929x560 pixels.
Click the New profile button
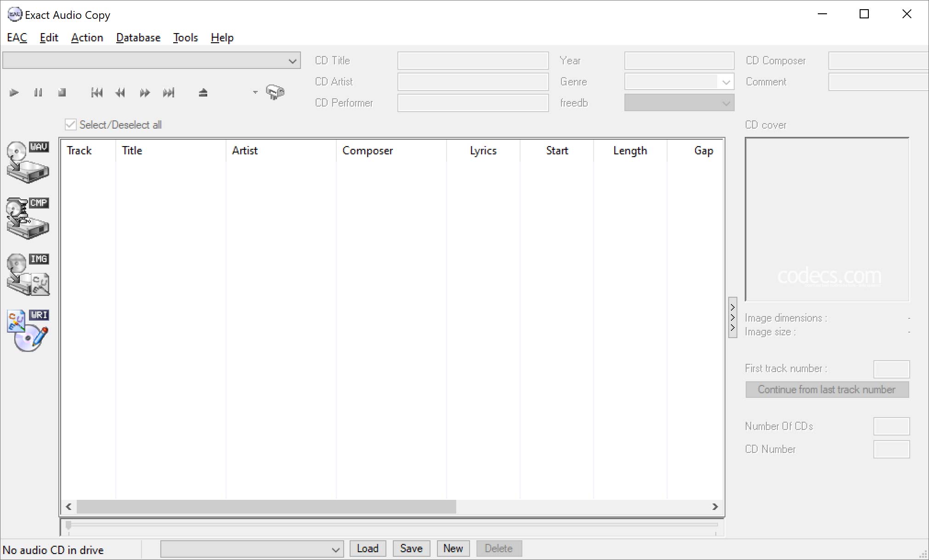[x=453, y=549]
